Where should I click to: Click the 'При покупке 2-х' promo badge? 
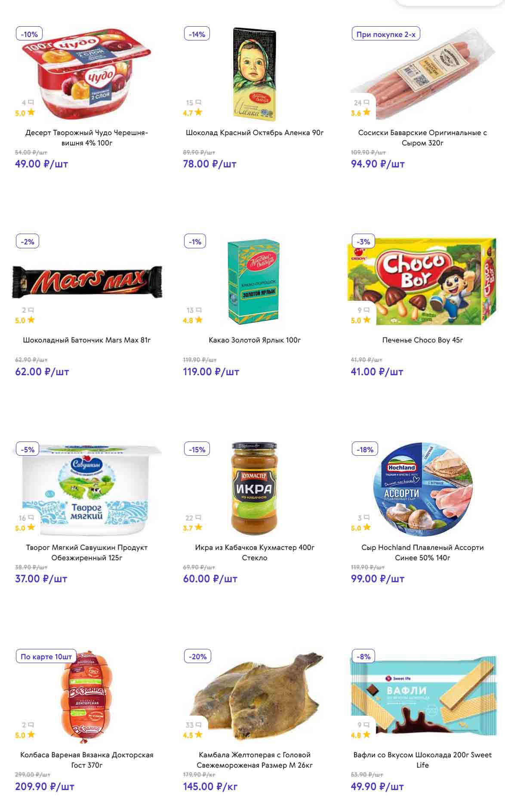point(385,34)
